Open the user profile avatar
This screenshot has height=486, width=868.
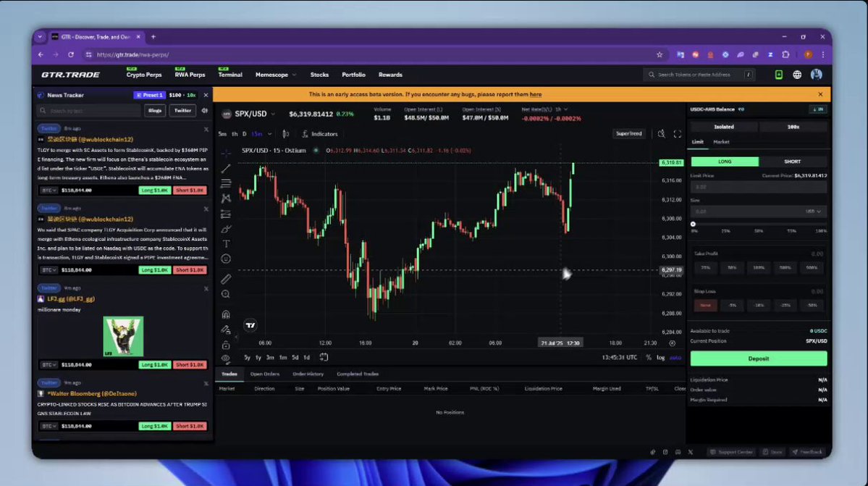(816, 74)
